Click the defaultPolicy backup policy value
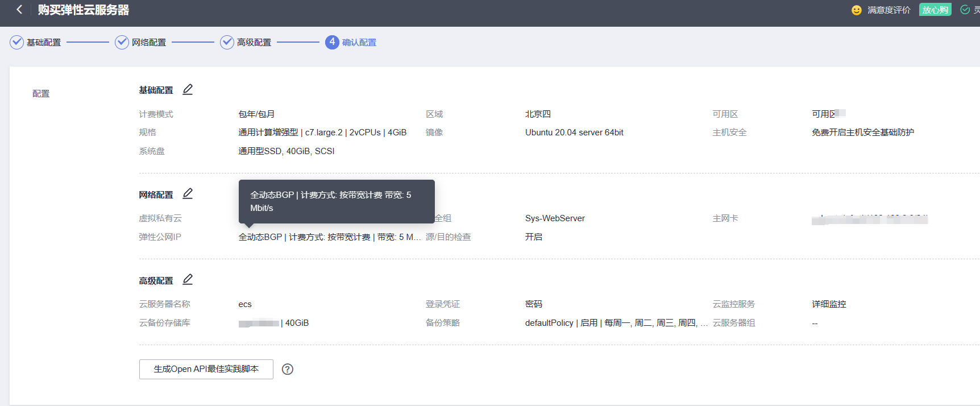Viewport: 980px width, 406px height. click(x=616, y=323)
